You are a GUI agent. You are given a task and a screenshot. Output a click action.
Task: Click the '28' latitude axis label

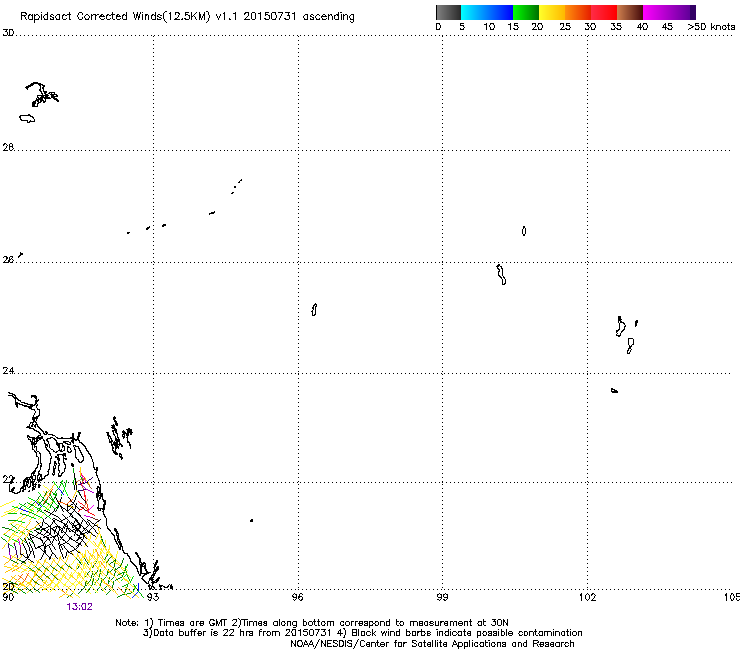8,148
